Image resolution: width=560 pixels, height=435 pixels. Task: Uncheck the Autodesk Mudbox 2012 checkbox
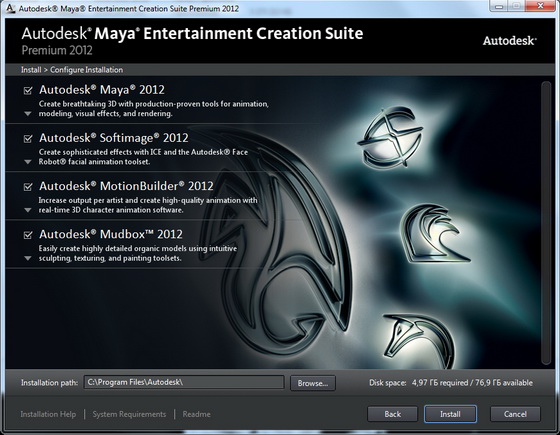28,235
